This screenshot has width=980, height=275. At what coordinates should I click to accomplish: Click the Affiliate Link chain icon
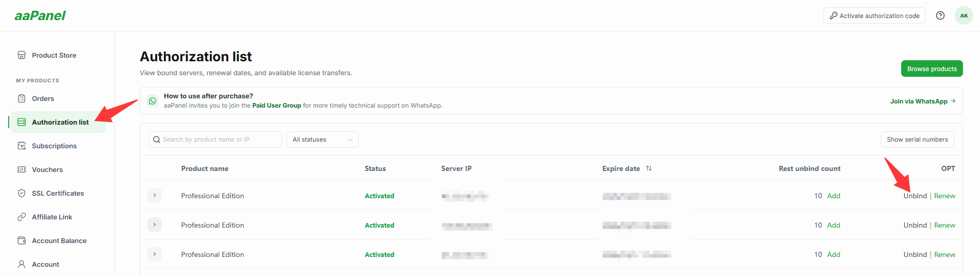[22, 217]
